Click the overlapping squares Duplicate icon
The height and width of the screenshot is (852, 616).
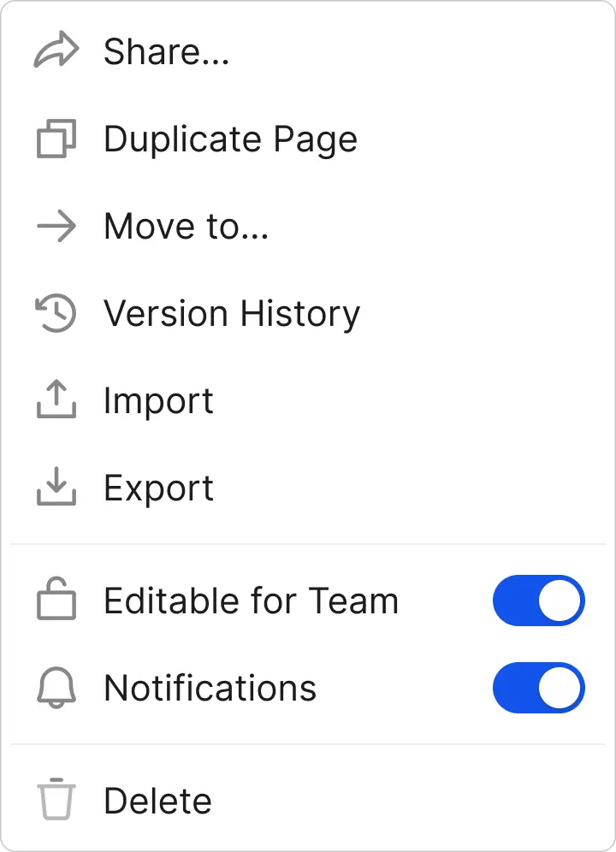[x=56, y=139]
